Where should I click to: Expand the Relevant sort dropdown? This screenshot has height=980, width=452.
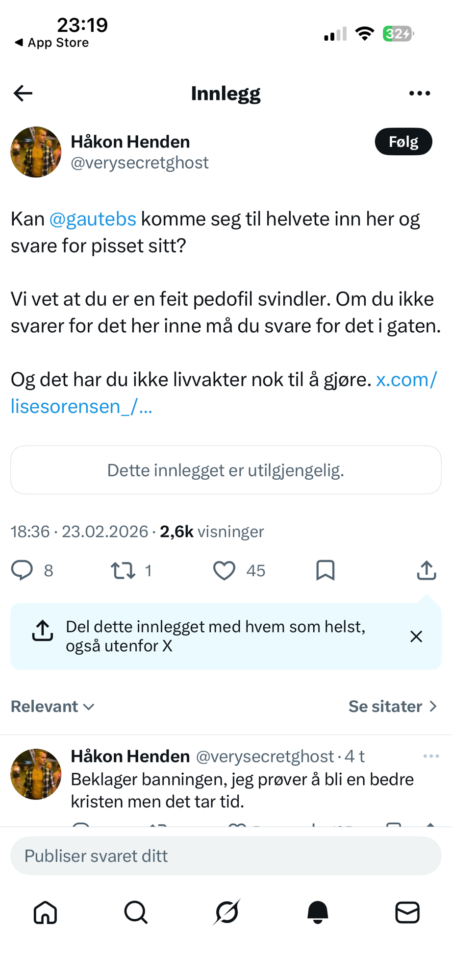coord(52,707)
